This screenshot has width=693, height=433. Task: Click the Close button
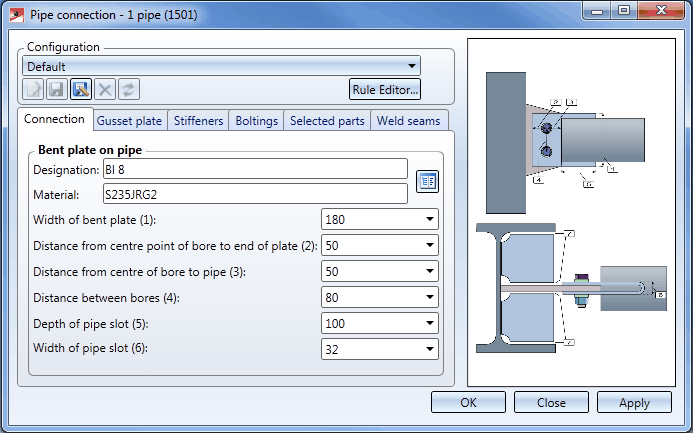click(x=551, y=403)
